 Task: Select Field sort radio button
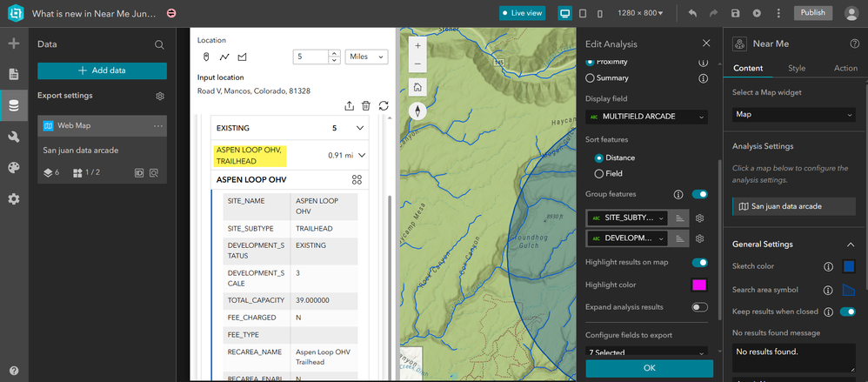598,174
